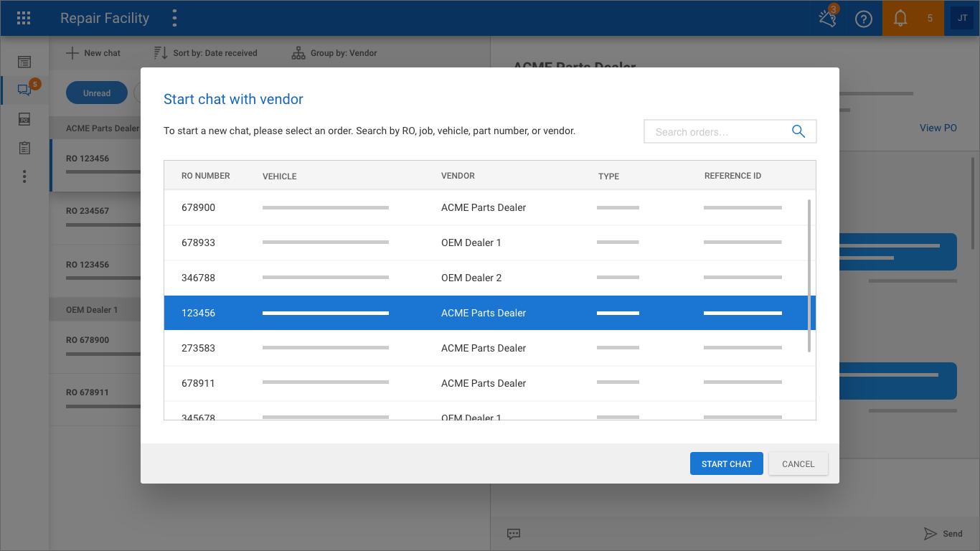Click the dialog table vertical scrollbar
This screenshot has width=980, height=551.
point(809,275)
